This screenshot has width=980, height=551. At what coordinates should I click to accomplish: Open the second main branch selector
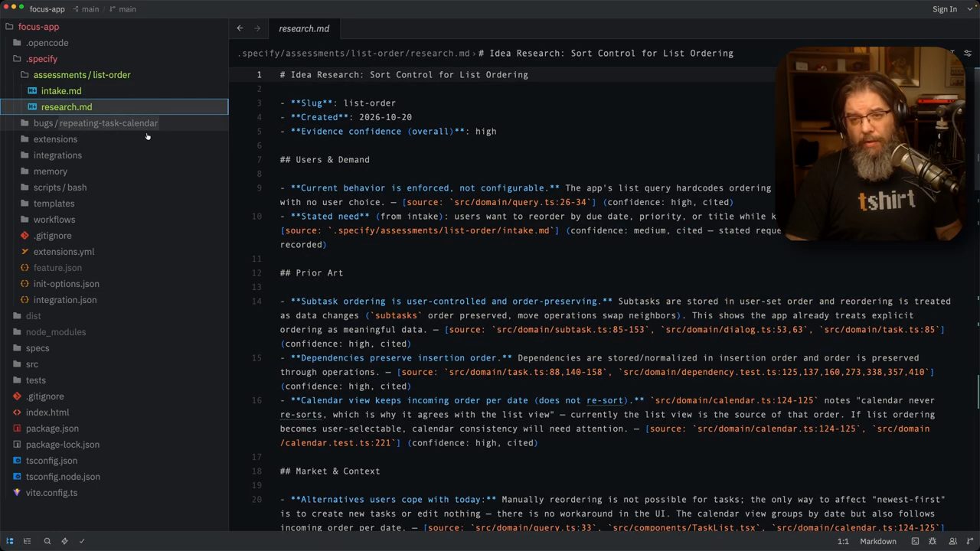pyautogui.click(x=122, y=9)
